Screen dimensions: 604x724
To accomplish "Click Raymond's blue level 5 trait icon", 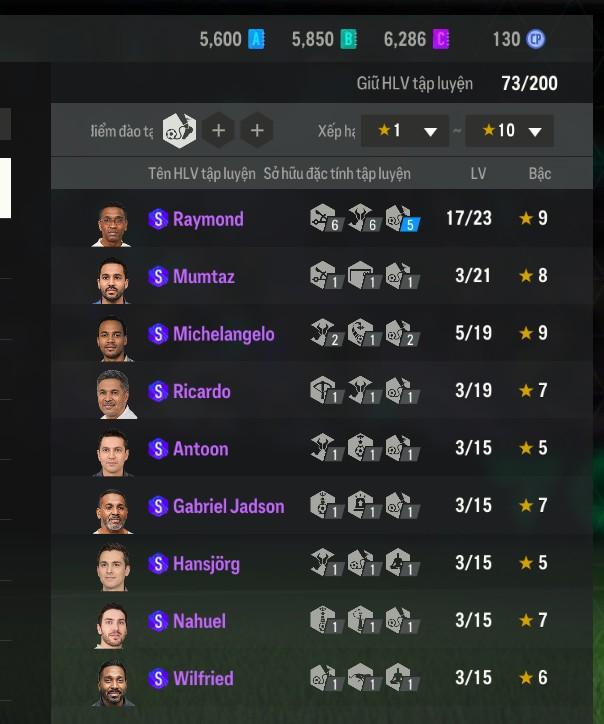I will (x=402, y=217).
